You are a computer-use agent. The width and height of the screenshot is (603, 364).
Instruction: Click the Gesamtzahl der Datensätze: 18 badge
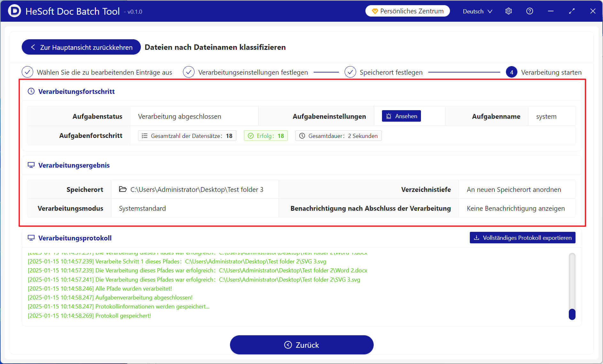point(187,136)
